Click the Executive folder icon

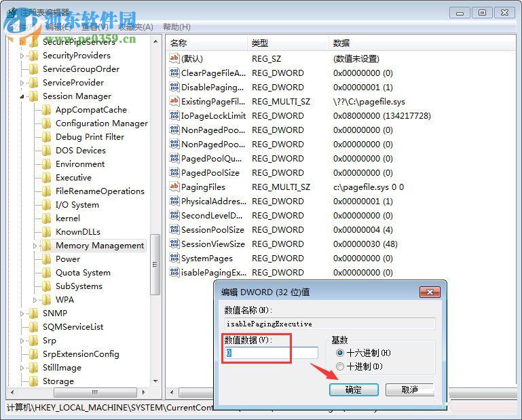tap(47, 178)
